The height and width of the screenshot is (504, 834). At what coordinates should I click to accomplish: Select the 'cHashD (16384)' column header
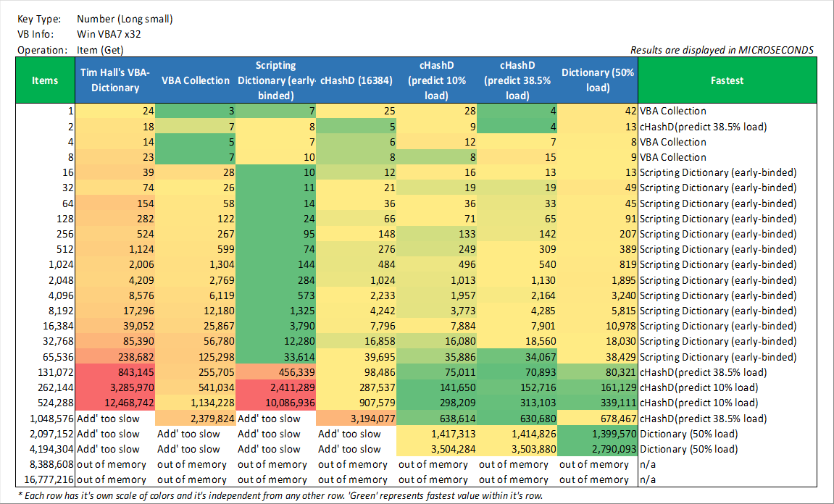point(356,80)
